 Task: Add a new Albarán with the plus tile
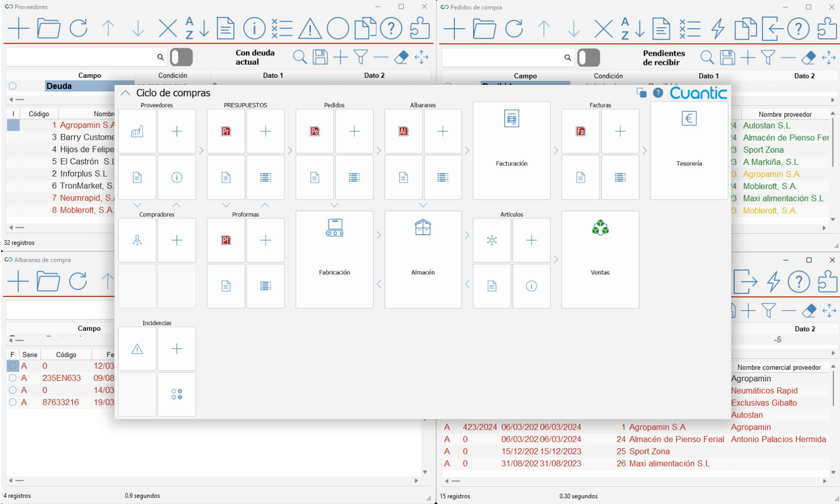click(x=443, y=131)
